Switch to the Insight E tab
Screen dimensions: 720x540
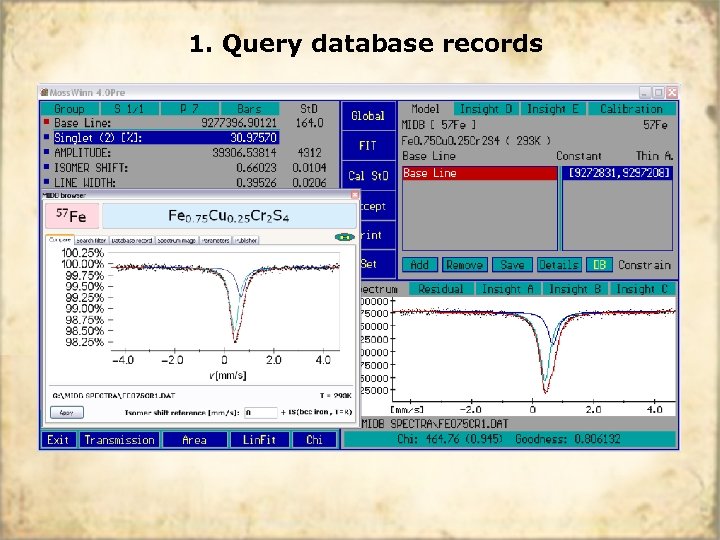(x=553, y=109)
